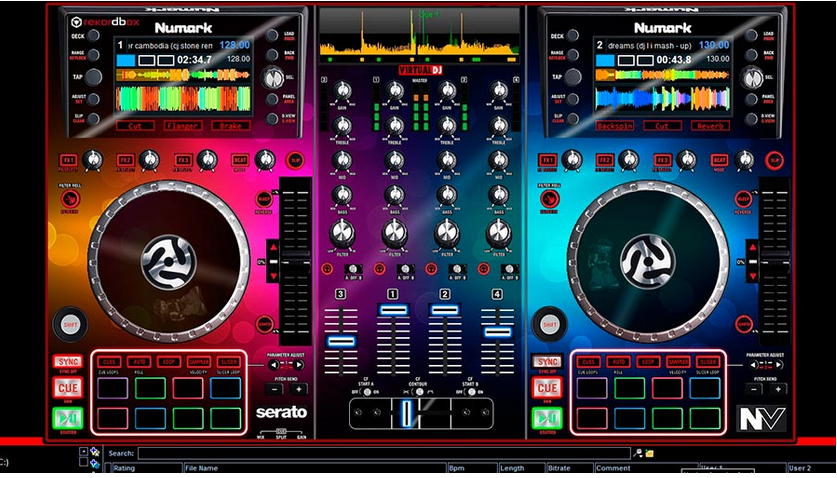Toggle FX3 on the left deck

183,160
